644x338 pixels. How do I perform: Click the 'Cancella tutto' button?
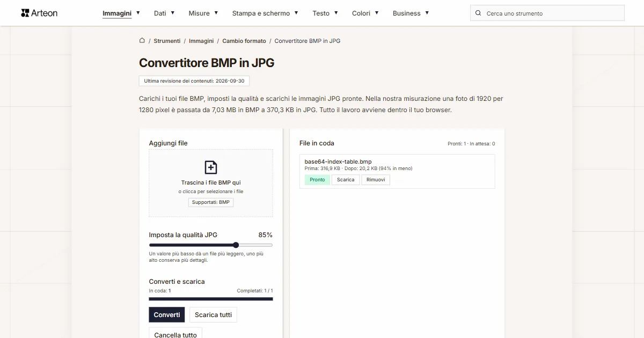click(x=175, y=335)
